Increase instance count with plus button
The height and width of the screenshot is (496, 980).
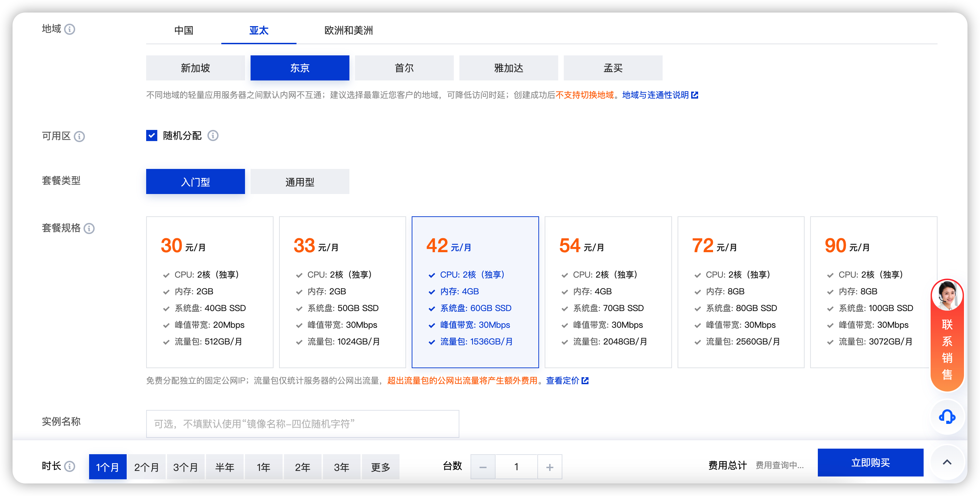tap(550, 467)
